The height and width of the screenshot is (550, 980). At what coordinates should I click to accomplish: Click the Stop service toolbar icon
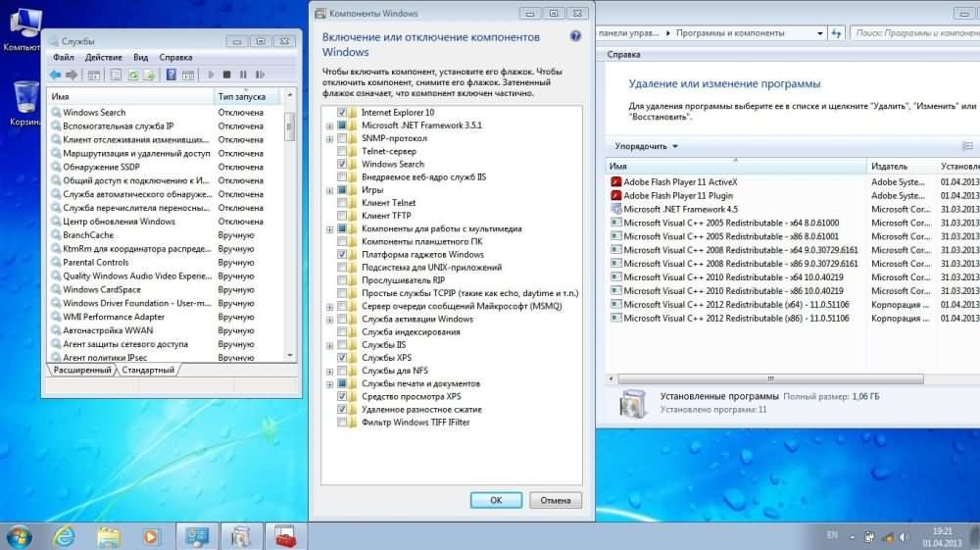[227, 75]
